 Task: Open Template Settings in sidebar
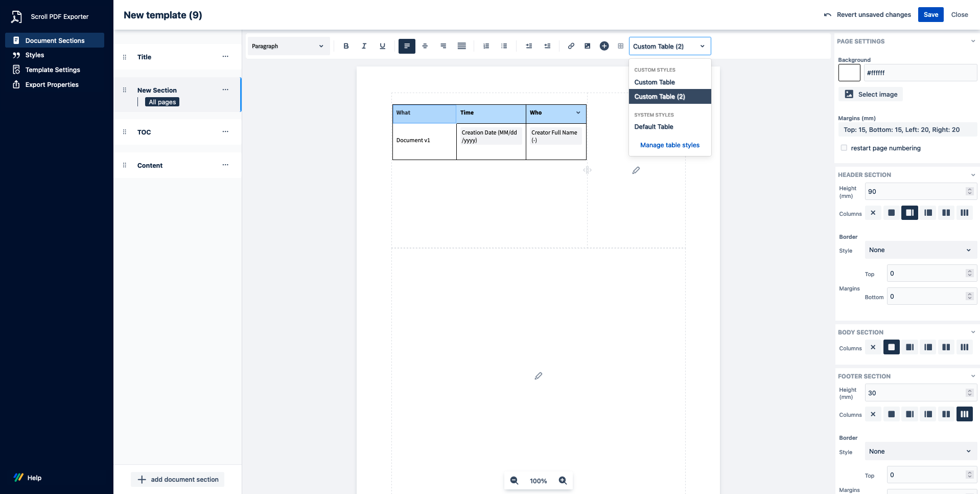click(x=53, y=70)
